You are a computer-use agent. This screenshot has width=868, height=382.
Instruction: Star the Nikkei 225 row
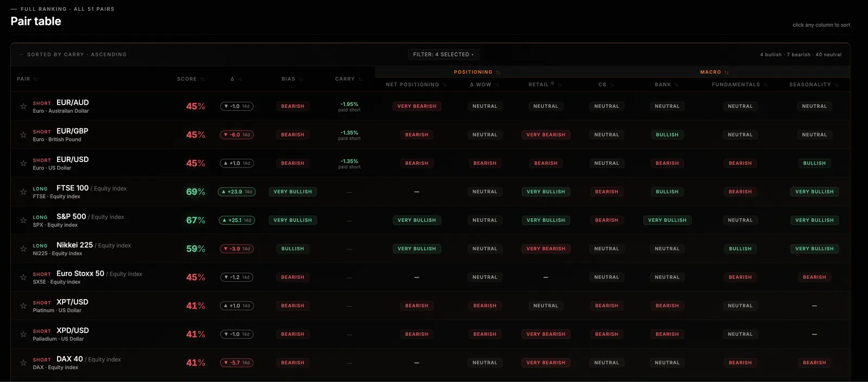tap(23, 249)
